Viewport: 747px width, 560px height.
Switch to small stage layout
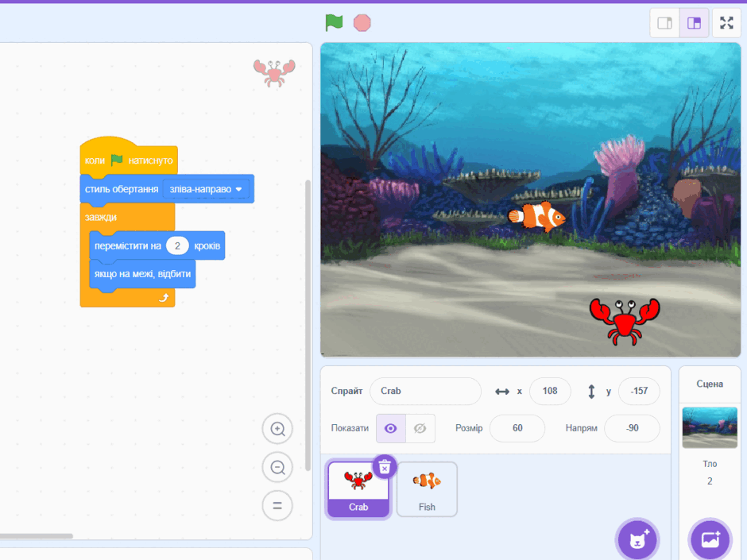(664, 23)
